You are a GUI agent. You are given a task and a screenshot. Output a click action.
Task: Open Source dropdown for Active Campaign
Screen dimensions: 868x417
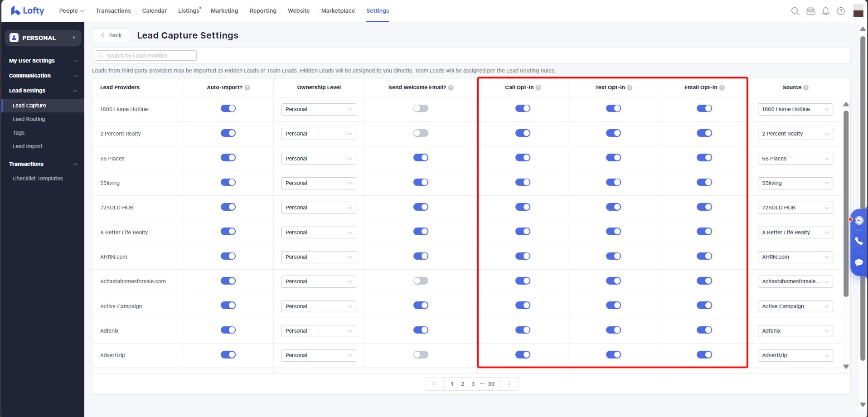click(x=795, y=306)
